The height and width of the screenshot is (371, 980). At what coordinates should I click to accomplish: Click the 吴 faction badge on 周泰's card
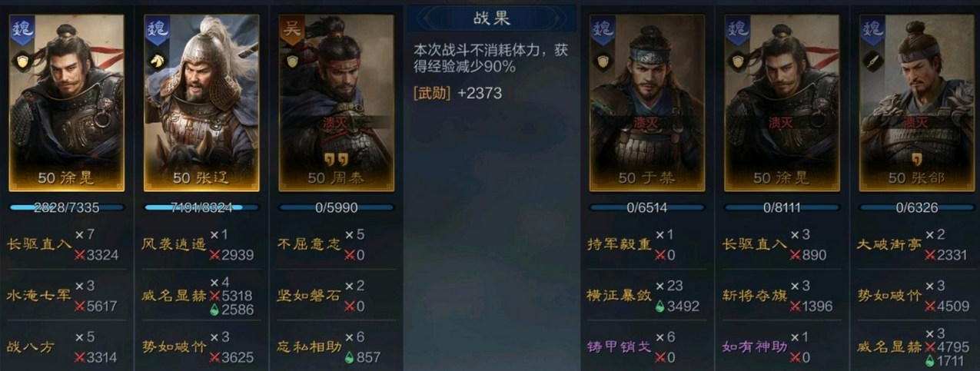pos(291,29)
